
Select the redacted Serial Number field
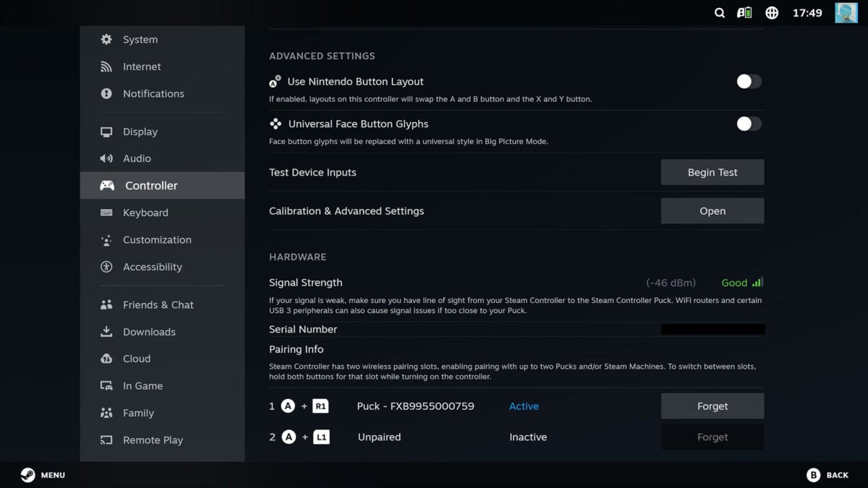pos(713,329)
